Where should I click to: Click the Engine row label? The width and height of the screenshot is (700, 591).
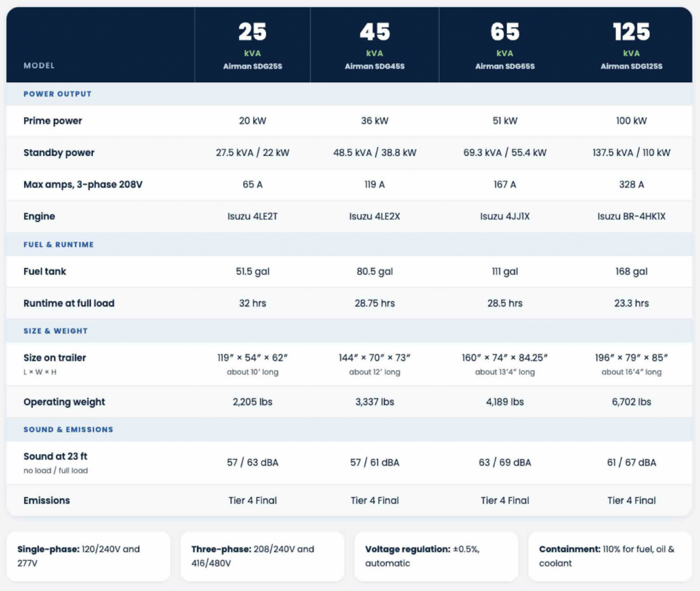tap(39, 216)
